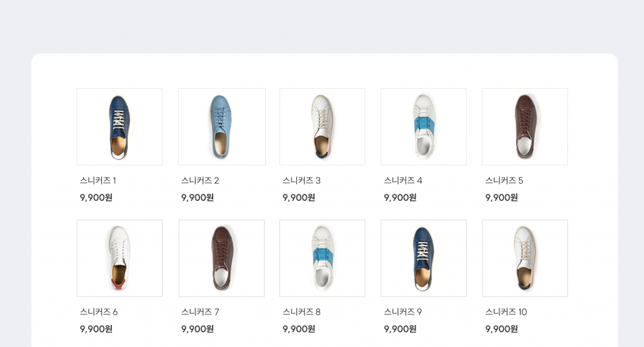Image resolution: width=644 pixels, height=347 pixels.
Task: Click the 스니커즈 2 product name
Action: [x=200, y=181]
